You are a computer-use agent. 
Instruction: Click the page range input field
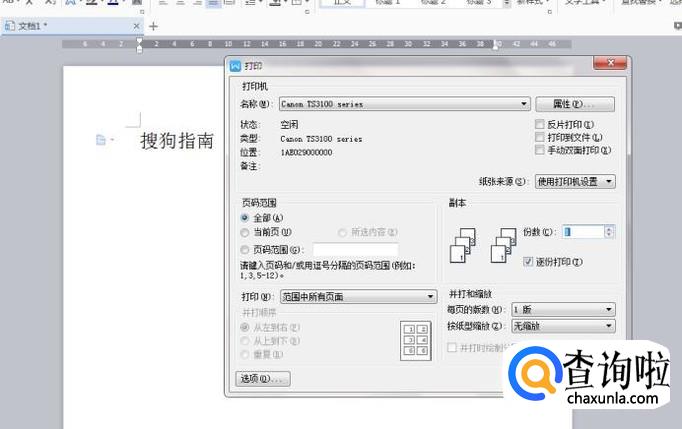355,250
